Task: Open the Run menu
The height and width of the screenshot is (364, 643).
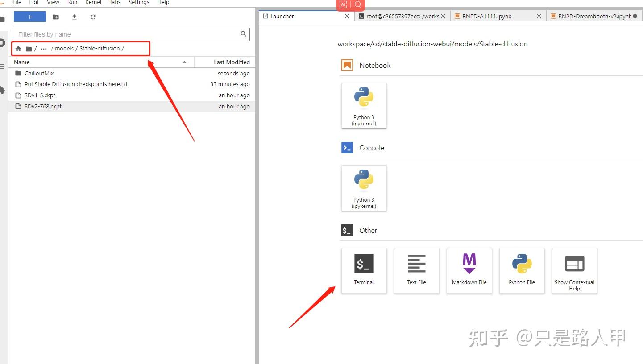Action: (x=72, y=2)
